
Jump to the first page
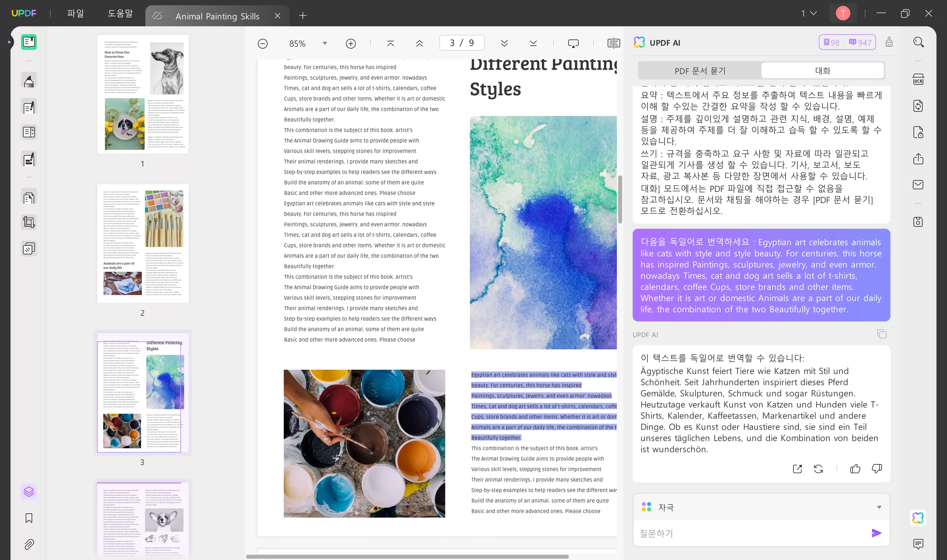pyautogui.click(x=391, y=43)
